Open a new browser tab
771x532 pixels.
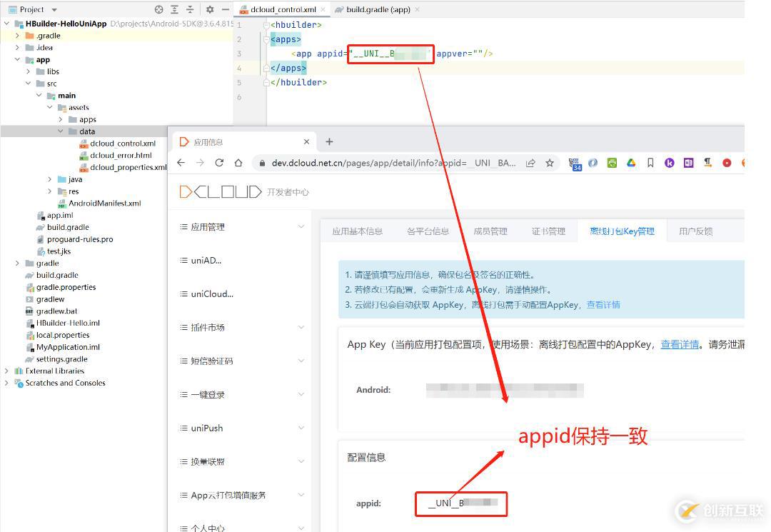click(x=329, y=141)
